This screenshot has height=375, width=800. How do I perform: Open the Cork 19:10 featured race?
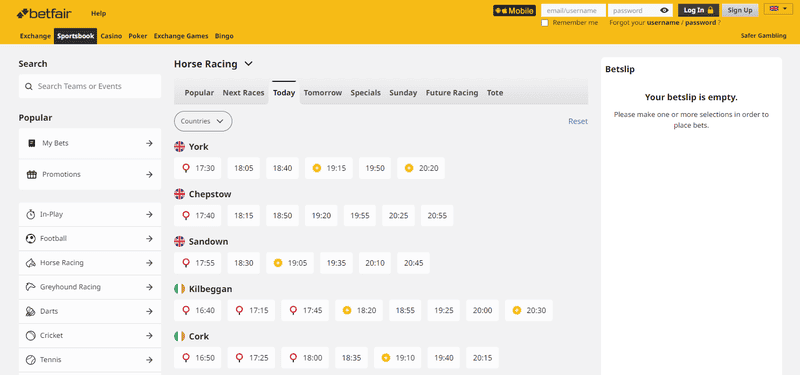[397, 358]
